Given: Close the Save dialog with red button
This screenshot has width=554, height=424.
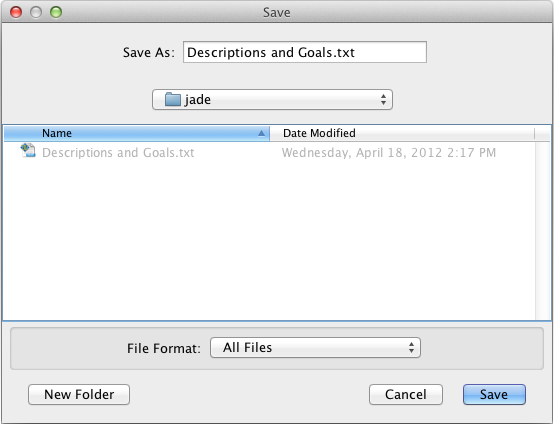Looking at the screenshot, I should [16, 12].
